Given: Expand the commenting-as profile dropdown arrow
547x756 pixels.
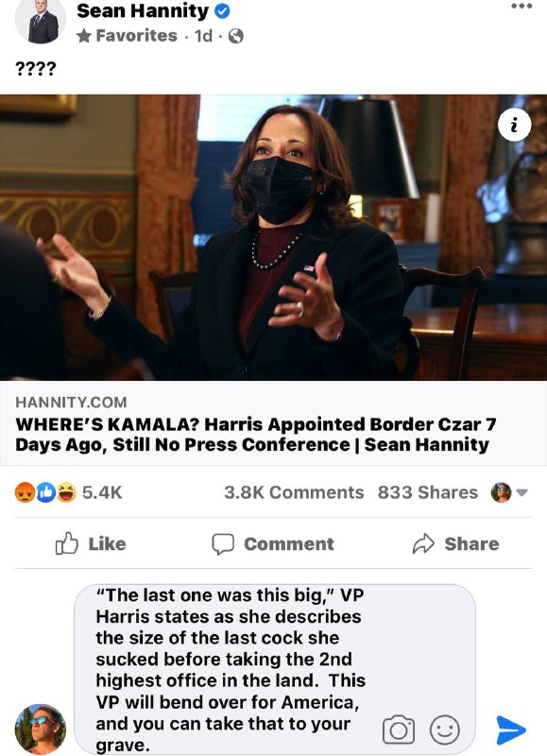Looking at the screenshot, I should coord(521,492).
